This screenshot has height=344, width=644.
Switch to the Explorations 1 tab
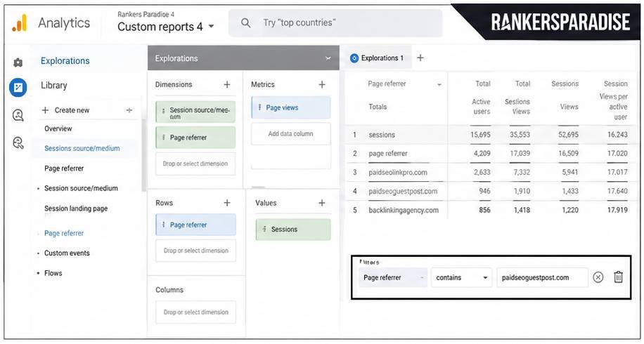tap(377, 58)
